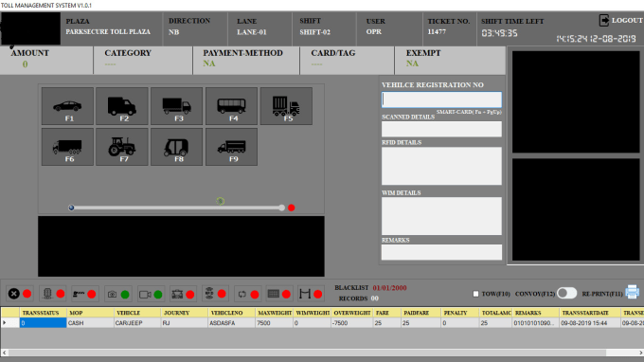The height and width of the screenshot is (362, 644).
Task: Click the video camera status icon
Action: [x=146, y=294]
